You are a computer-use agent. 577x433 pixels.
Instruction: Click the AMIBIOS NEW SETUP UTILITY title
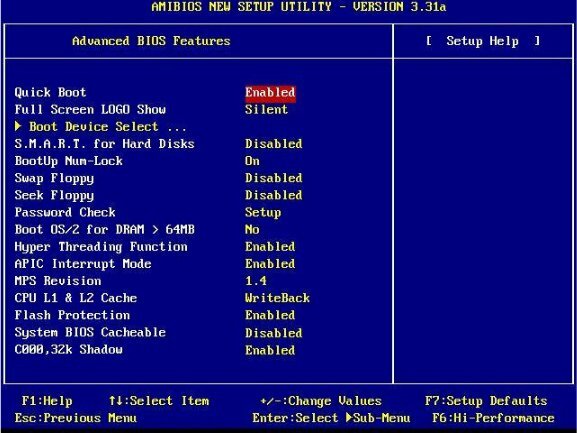tap(299, 7)
